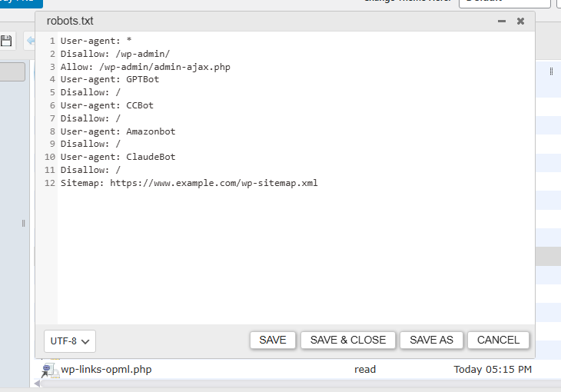Place cursor on ClaudeBot user-agent line
Viewport: 561px width, 392px height.
click(118, 157)
